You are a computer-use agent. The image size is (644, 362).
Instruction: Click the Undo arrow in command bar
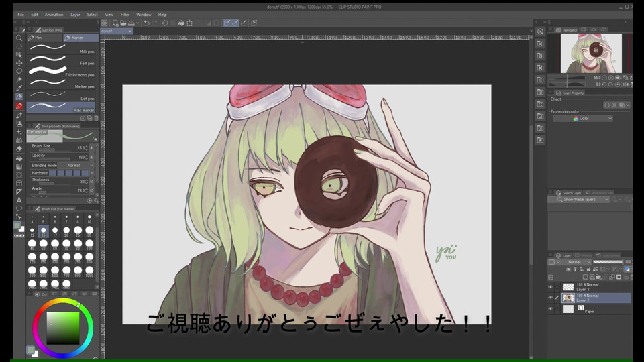[x=147, y=23]
